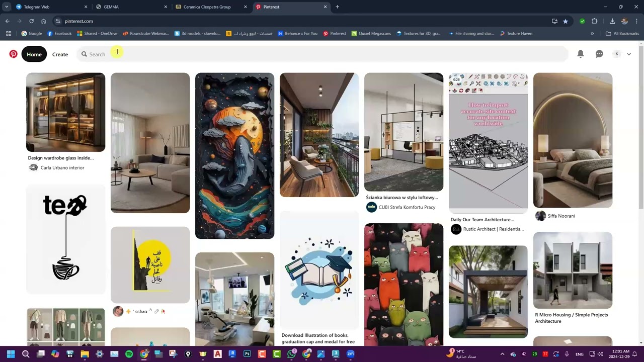Open the tea cup typography pin
The width and height of the screenshot is (644, 362).
click(65, 239)
